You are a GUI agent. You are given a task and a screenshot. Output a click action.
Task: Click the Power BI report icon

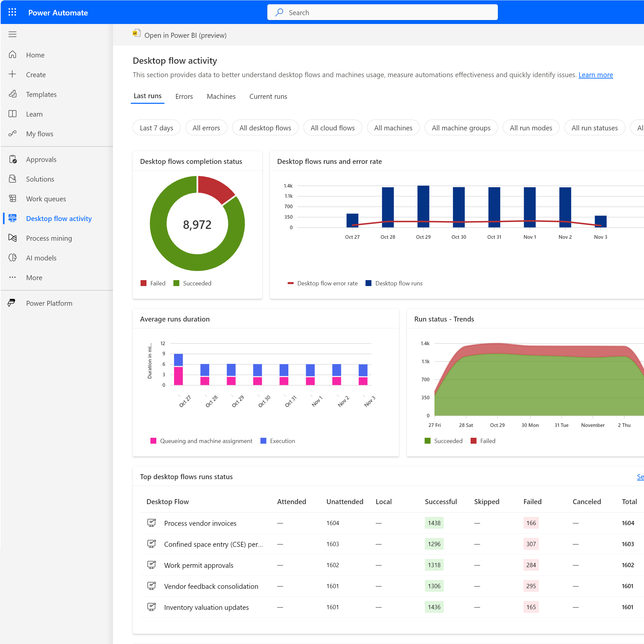pyautogui.click(x=136, y=33)
